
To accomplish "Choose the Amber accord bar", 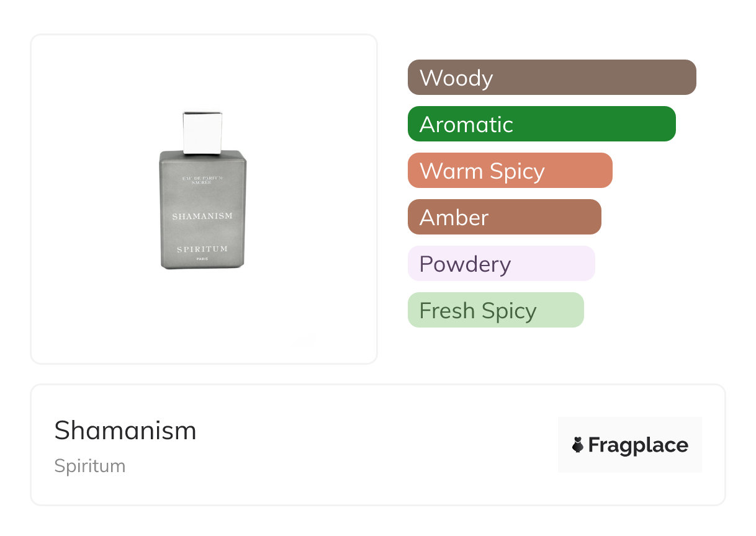I will coord(504,217).
